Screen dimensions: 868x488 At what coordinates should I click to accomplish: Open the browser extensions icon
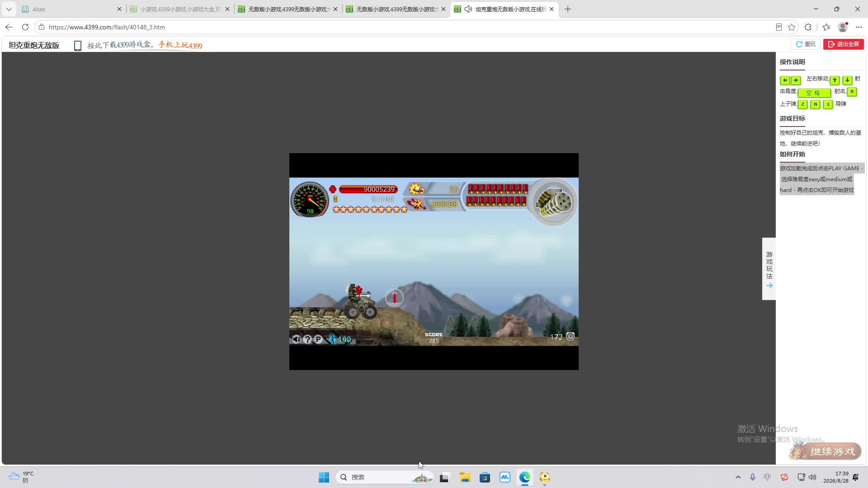[808, 27]
